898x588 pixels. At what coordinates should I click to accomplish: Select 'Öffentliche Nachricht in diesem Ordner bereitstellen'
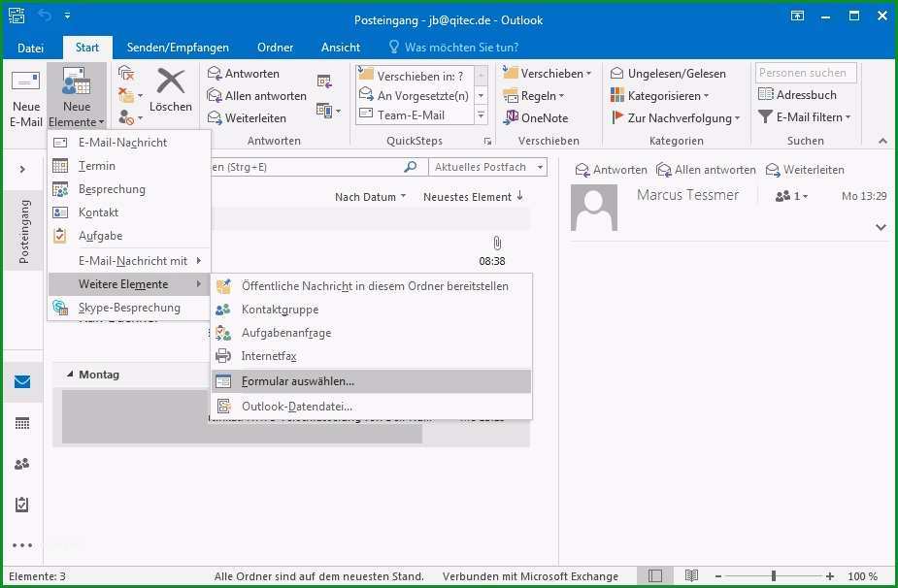click(372, 286)
